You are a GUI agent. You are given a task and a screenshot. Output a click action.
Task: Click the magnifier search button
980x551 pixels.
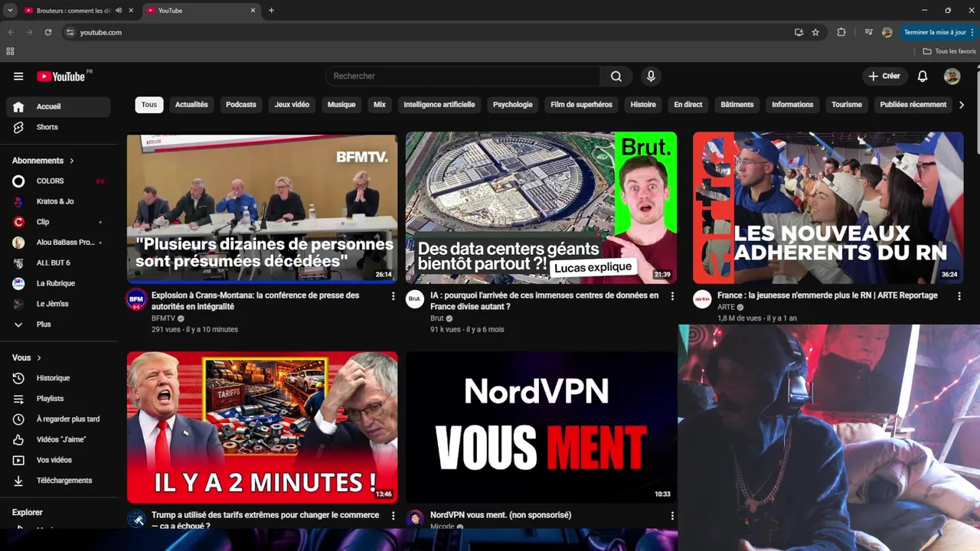pyautogui.click(x=616, y=77)
